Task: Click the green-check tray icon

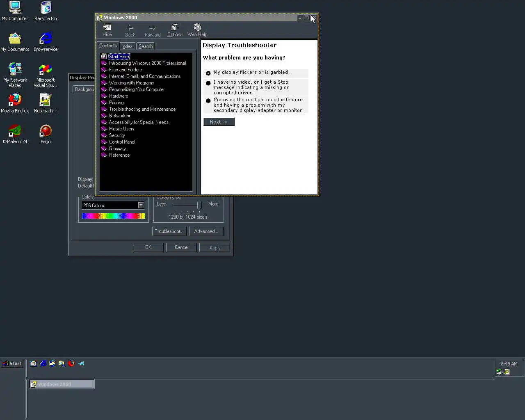Action: pyautogui.click(x=500, y=372)
